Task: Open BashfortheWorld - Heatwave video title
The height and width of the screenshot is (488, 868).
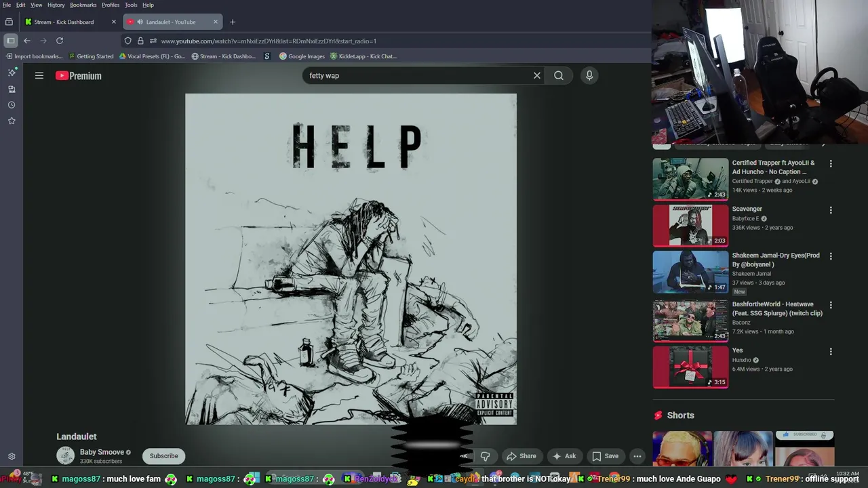Action: [777, 308]
